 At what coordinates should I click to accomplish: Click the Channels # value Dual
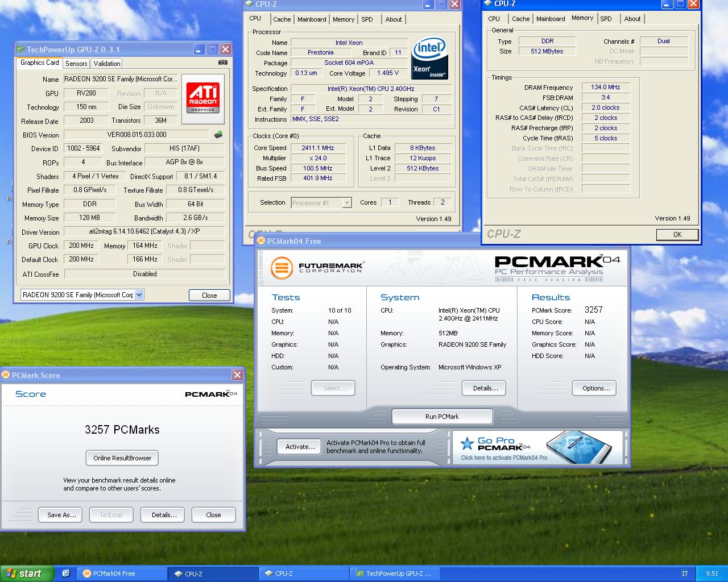664,41
